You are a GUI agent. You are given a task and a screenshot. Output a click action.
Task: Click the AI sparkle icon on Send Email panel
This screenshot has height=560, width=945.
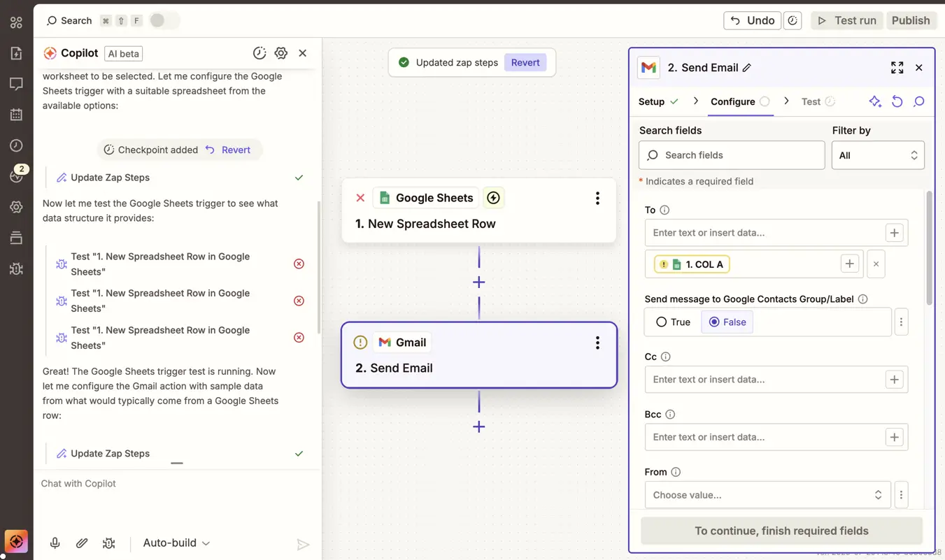[x=875, y=101]
